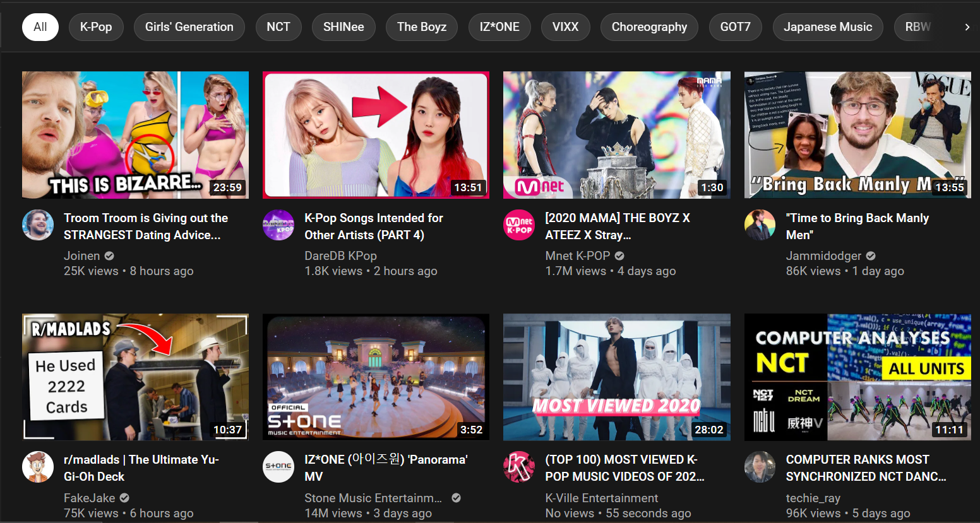Go to the Jammidodger channel name link

[823, 256]
